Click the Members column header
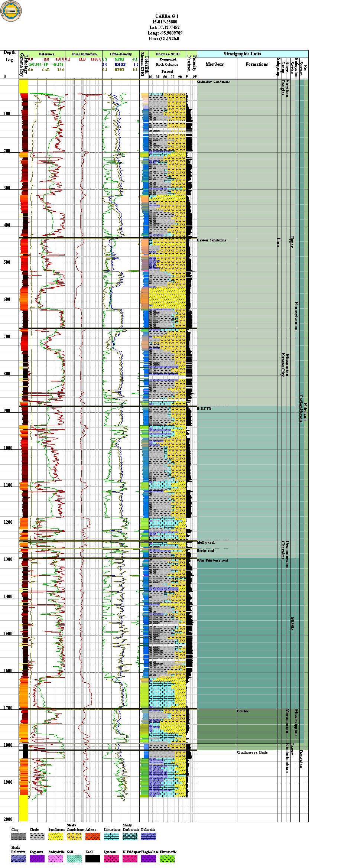364x868 pixels. click(215, 64)
